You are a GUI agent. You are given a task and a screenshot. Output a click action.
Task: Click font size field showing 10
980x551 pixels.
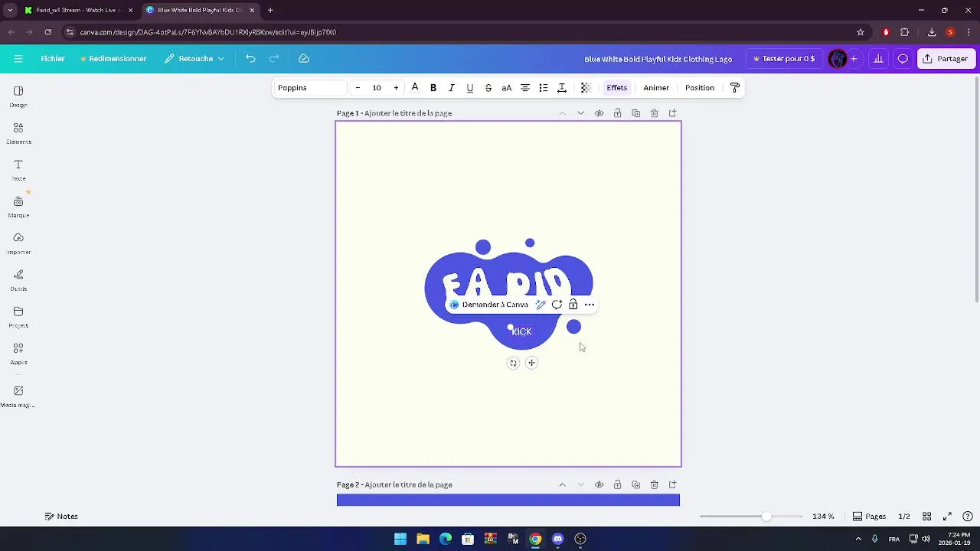tap(377, 87)
